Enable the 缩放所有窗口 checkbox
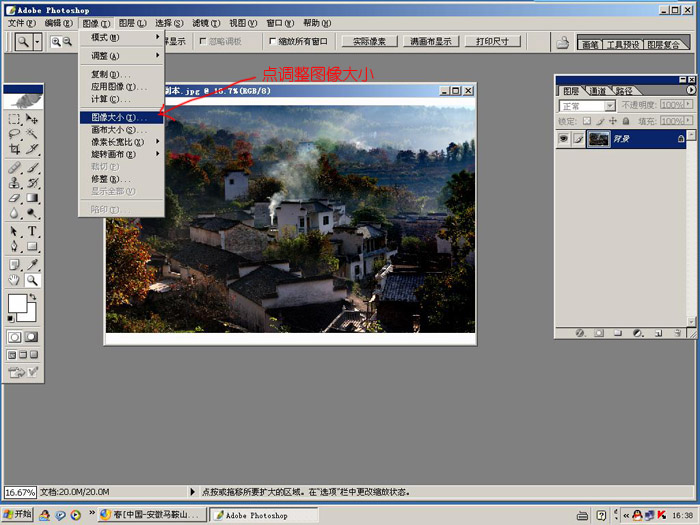The image size is (700, 525). tap(273, 42)
